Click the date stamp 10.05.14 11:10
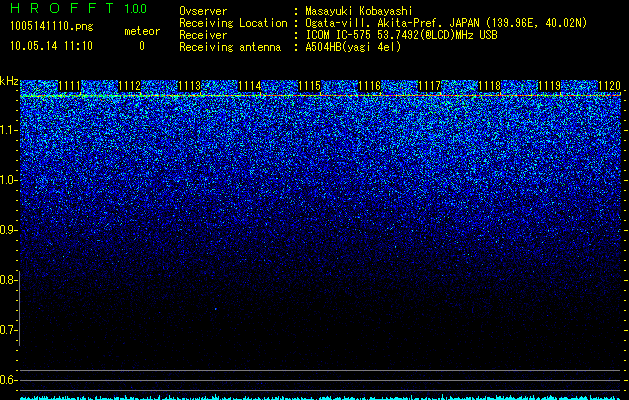 (x=51, y=46)
